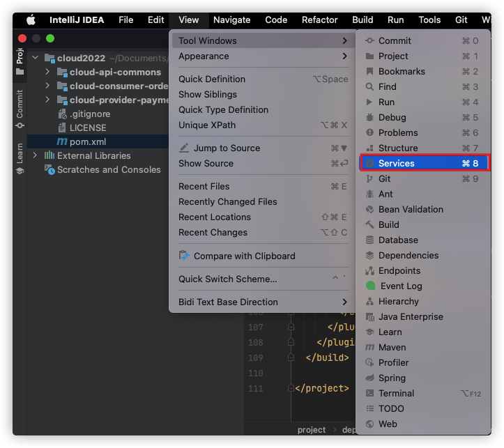Viewport: 504px width, 448px height.
Task: Select pom.xml in project tree
Action: pos(98,141)
